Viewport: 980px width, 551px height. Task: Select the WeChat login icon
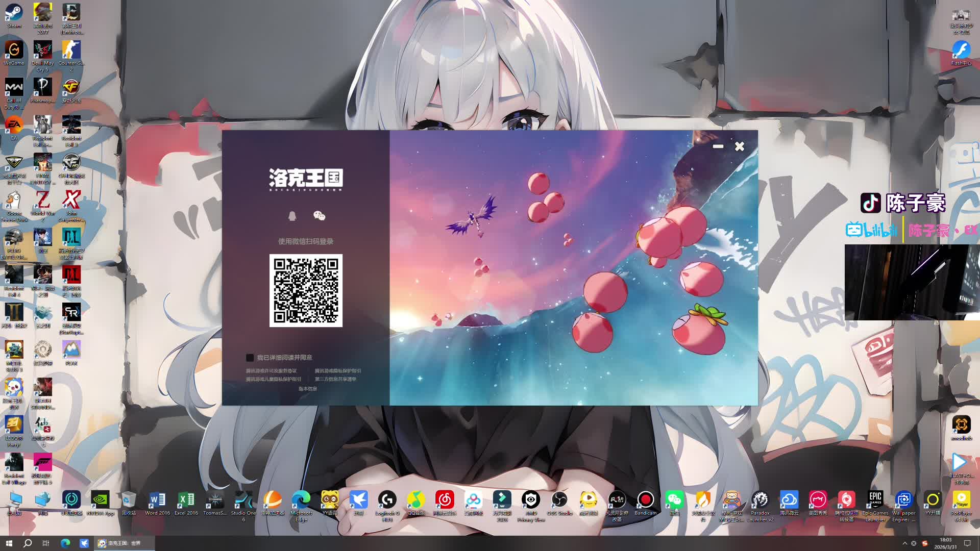coord(320,215)
